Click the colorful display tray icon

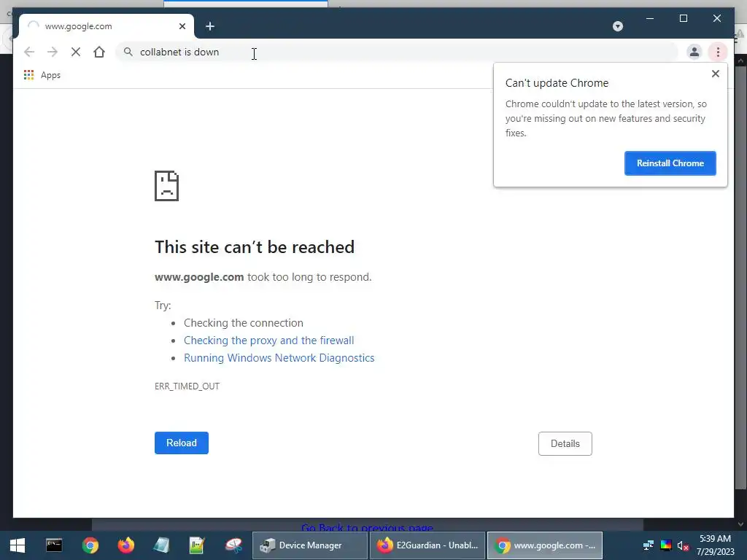point(666,545)
